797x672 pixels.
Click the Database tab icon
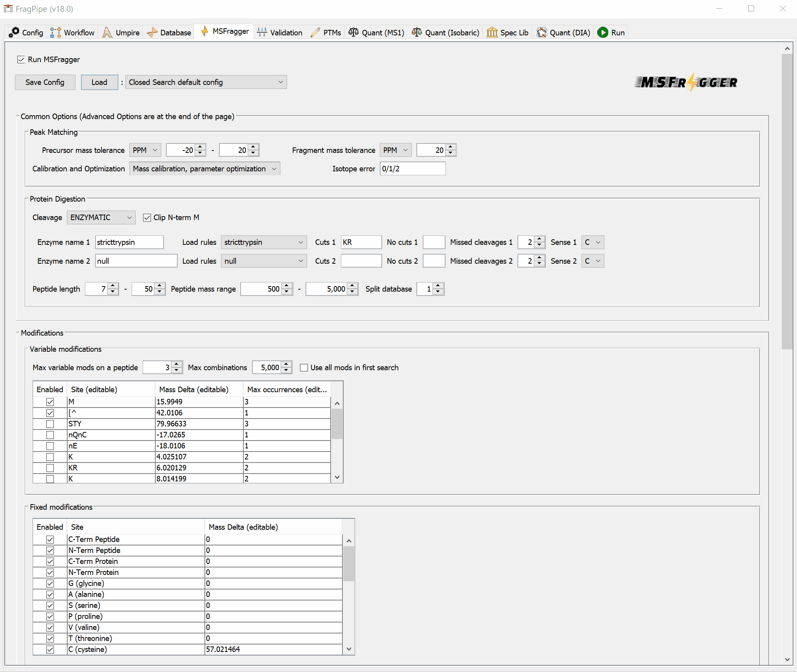(x=152, y=32)
